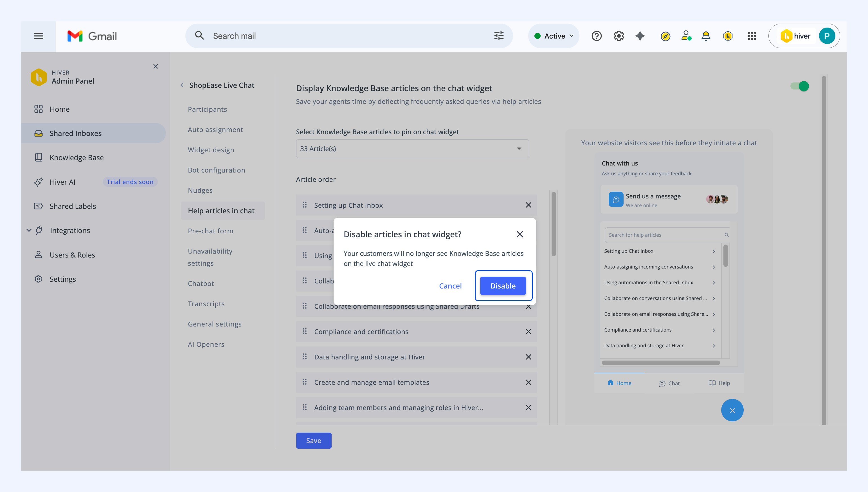868x492 pixels.
Task: Grab the drag handle for Setting up Chat Inbox
Action: coord(305,205)
